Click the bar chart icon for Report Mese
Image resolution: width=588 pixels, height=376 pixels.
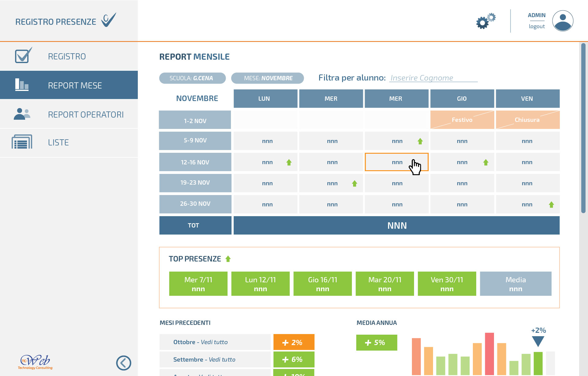point(22,85)
